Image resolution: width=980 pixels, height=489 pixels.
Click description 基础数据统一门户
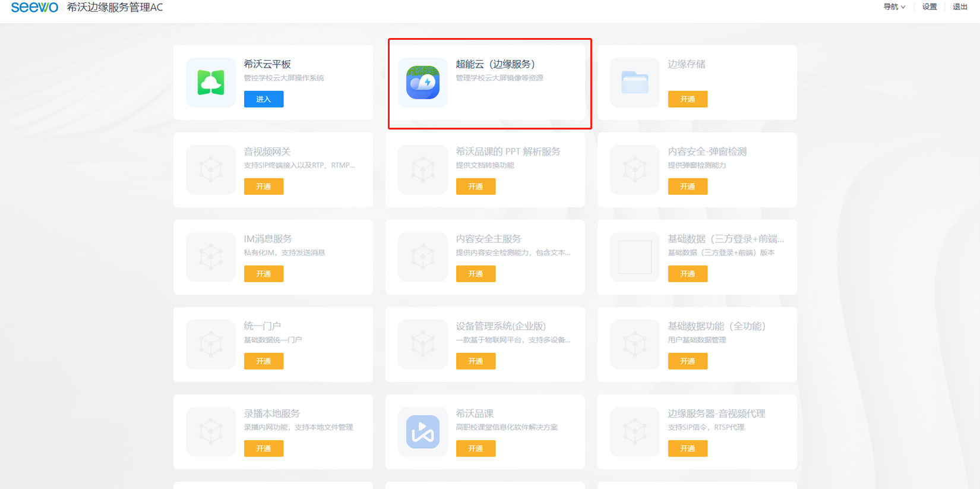point(273,340)
